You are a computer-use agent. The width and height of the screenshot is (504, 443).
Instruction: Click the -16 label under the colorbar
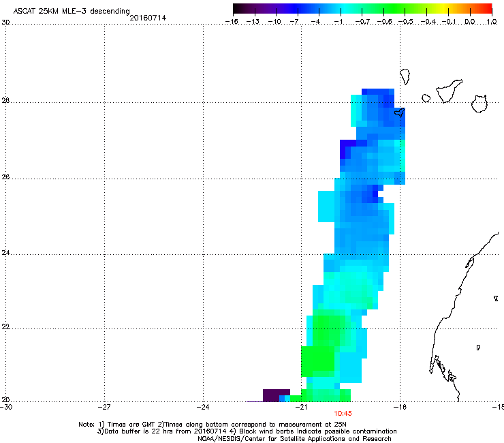pyautogui.click(x=232, y=22)
